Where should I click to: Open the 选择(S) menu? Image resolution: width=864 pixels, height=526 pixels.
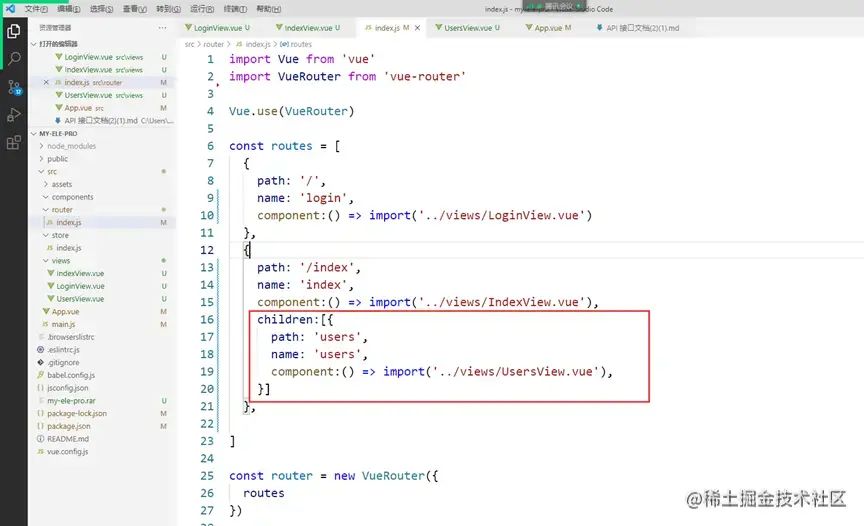pyautogui.click(x=101, y=9)
